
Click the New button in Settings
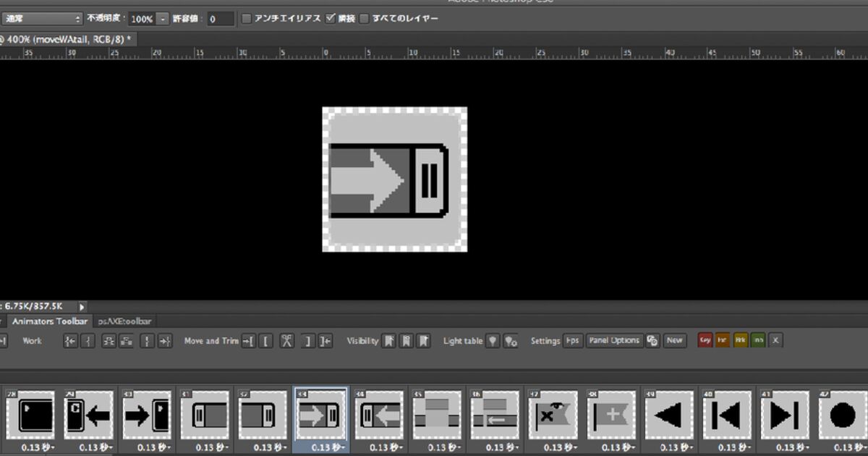(674, 340)
